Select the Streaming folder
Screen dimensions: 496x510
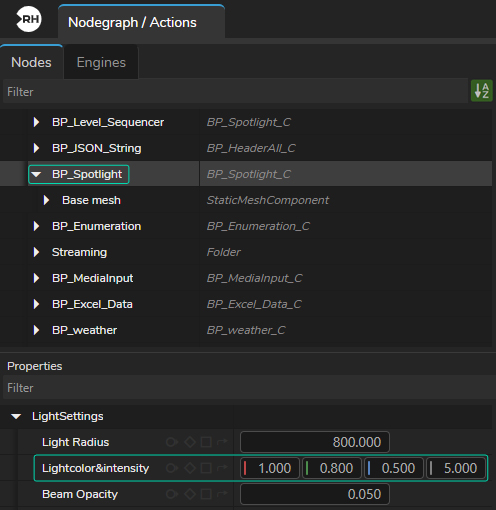(79, 252)
